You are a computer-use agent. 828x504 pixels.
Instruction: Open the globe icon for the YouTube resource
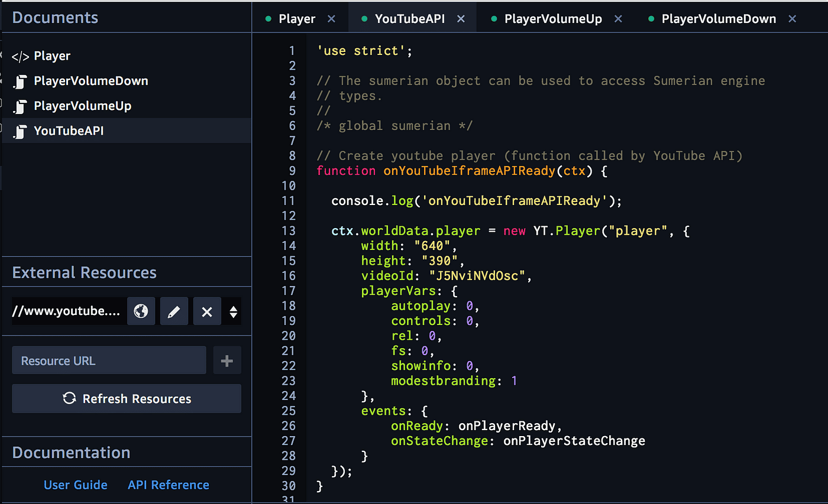(x=141, y=311)
